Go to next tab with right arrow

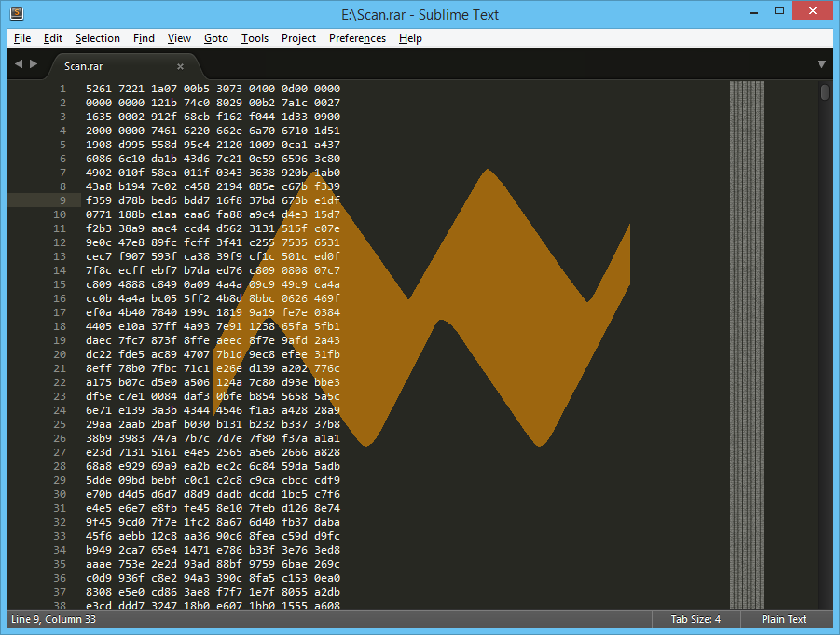pyautogui.click(x=34, y=63)
